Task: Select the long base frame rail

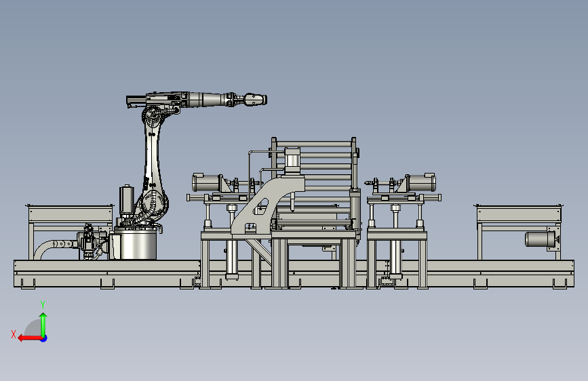Action: 294,274
